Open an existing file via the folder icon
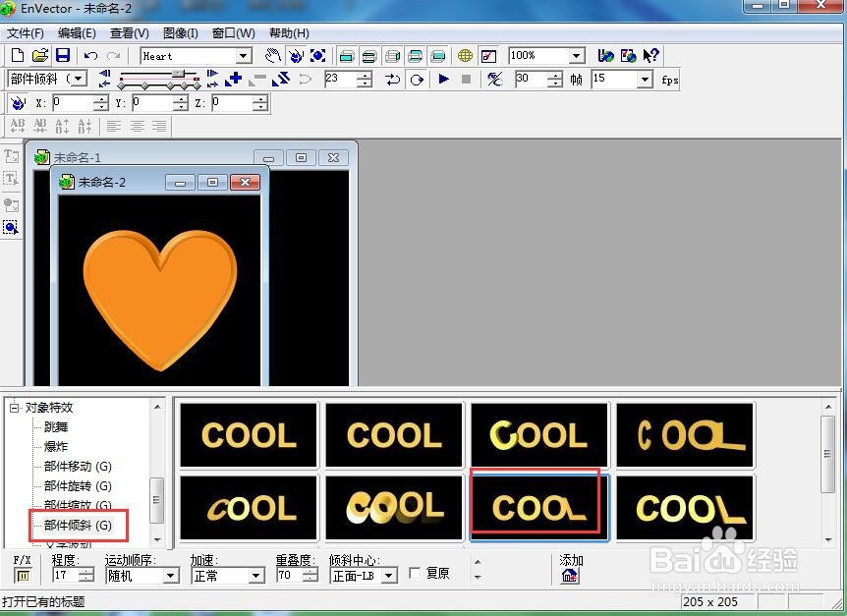847x616 pixels. click(x=39, y=56)
